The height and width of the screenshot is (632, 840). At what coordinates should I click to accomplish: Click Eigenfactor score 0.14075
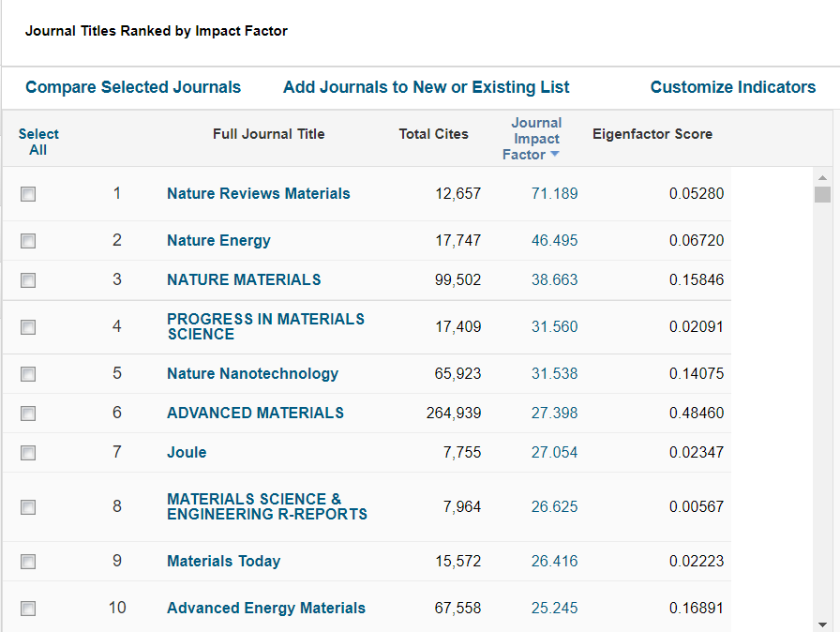tap(697, 373)
